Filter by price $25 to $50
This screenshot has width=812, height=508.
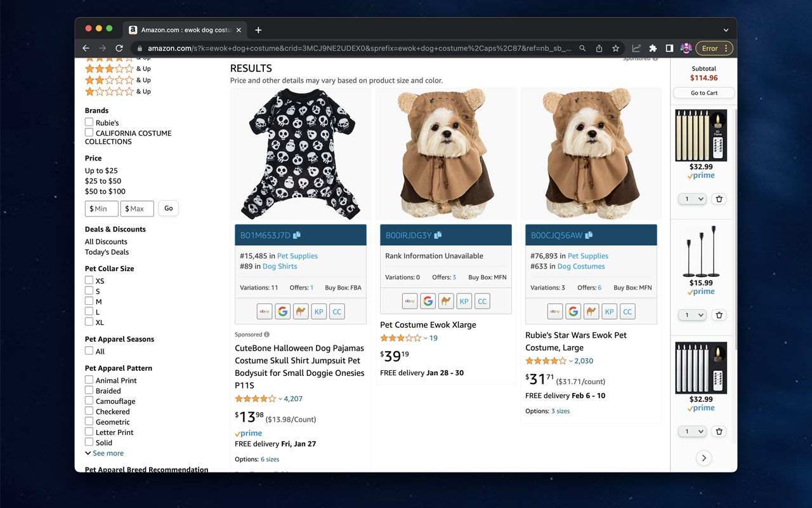[x=103, y=181]
